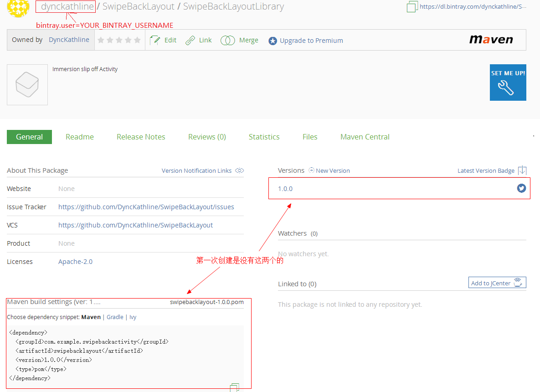Rate the package with the fifth star
Screen dimensions: 540x392
coord(137,40)
